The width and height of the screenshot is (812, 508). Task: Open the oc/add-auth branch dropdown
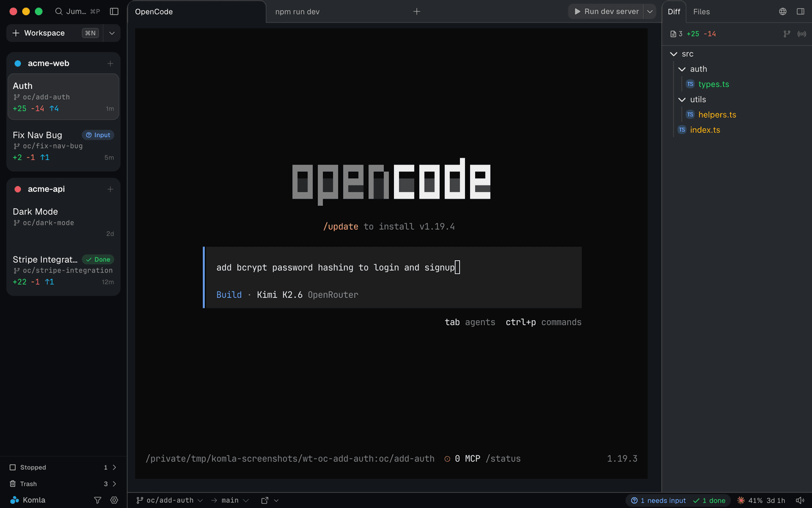coord(169,500)
